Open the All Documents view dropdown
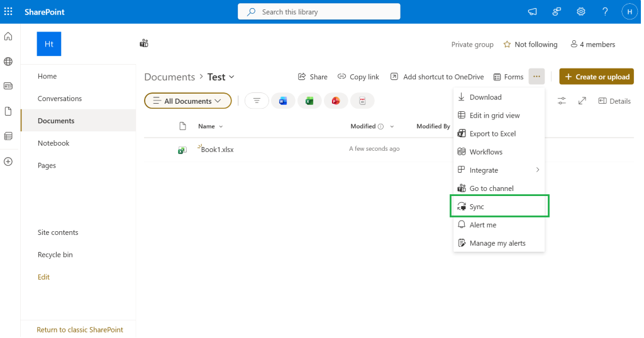This screenshot has height=338, width=644. (x=187, y=101)
